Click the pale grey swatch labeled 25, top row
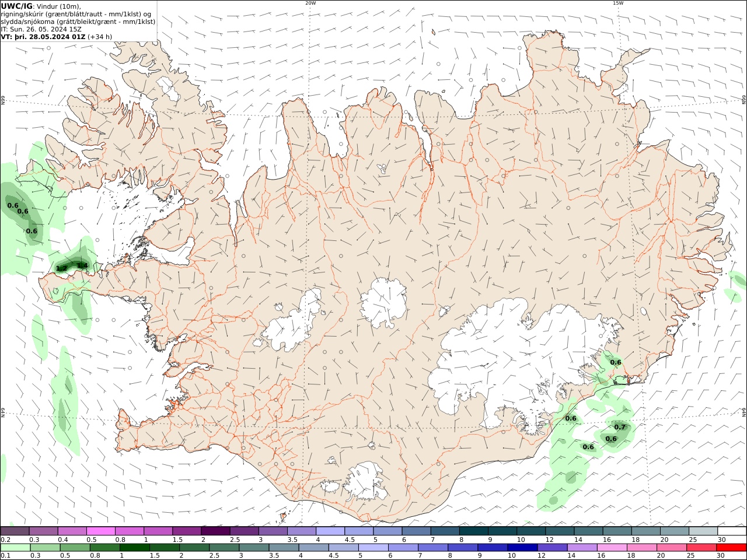747x560 pixels. 703,531
